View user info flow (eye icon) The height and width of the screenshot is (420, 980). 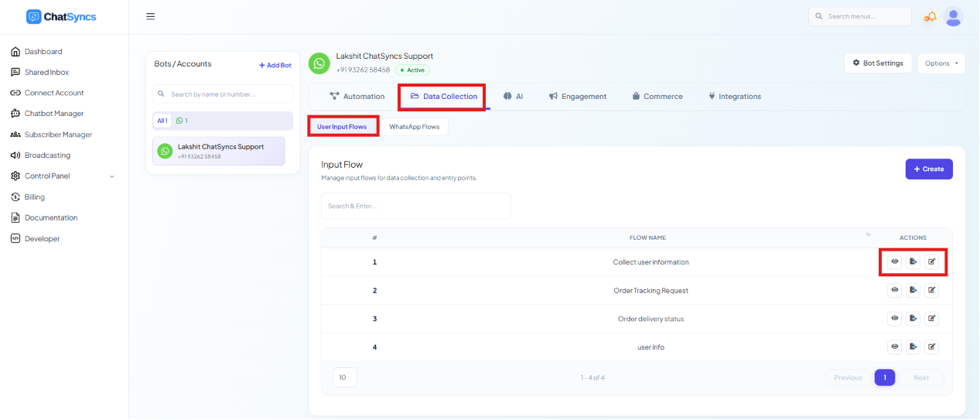[895, 347]
